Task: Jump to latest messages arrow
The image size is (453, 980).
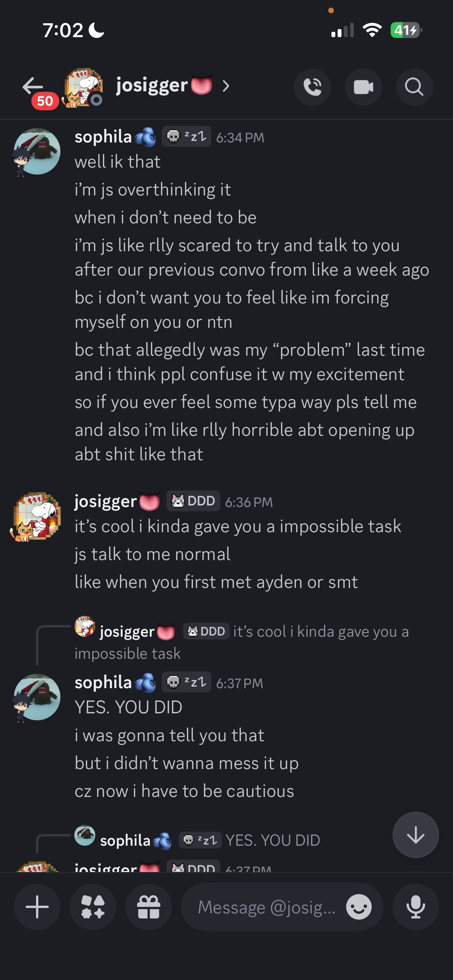Action: tap(415, 835)
